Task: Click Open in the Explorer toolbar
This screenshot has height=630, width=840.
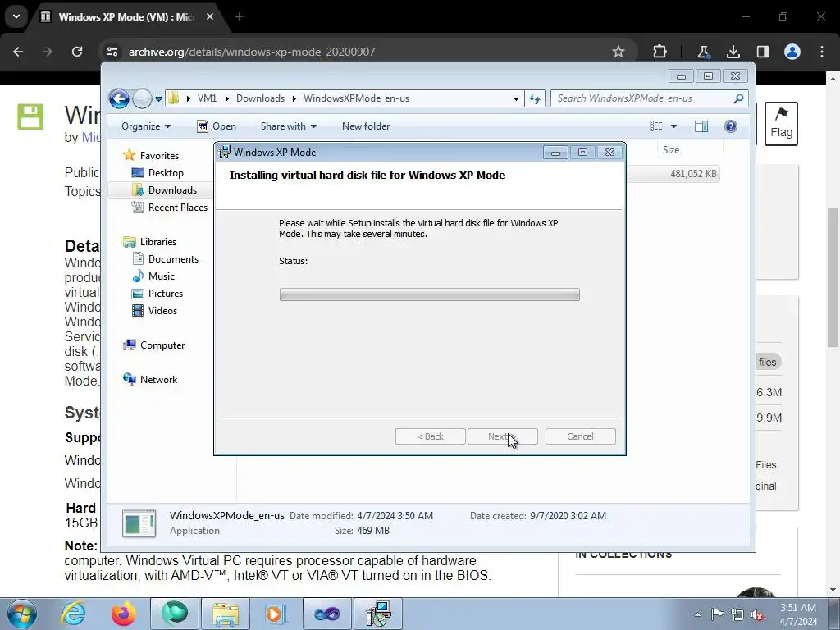Action: click(x=217, y=126)
